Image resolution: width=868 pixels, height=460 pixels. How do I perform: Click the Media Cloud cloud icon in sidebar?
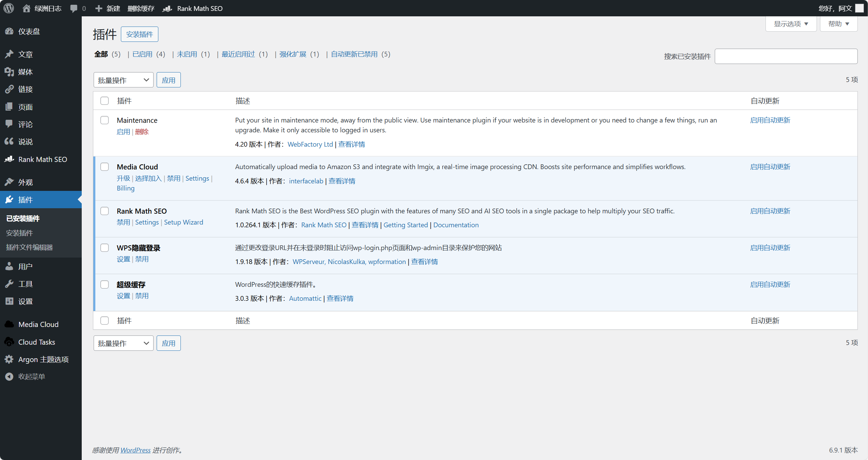[9, 324]
